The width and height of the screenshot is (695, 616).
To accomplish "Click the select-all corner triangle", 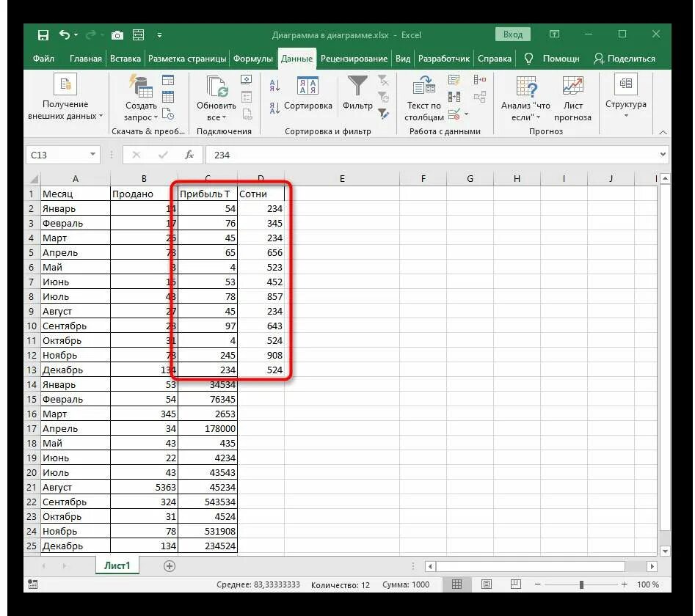I will (34, 179).
